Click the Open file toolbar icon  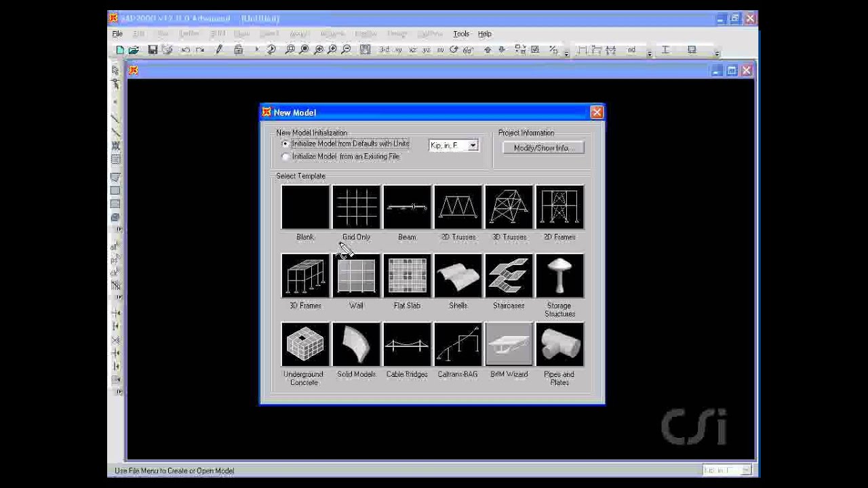pos(134,50)
